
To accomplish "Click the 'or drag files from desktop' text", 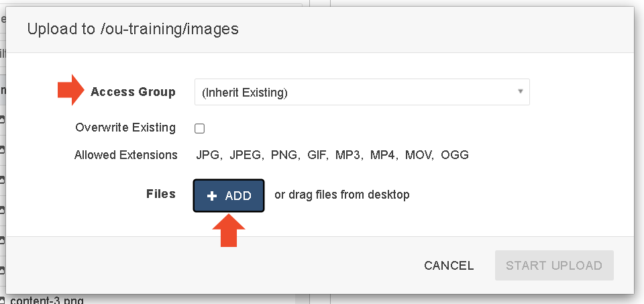I will click(x=341, y=195).
